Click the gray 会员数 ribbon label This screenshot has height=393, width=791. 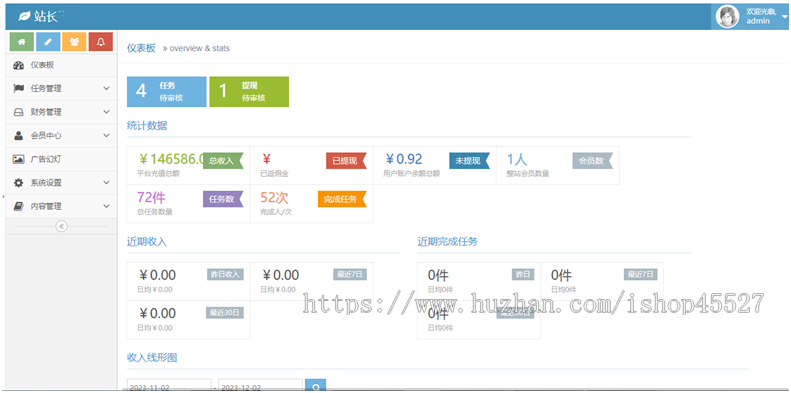click(592, 161)
